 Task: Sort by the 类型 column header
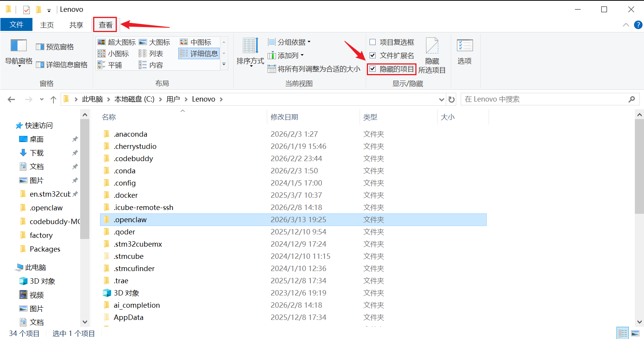click(370, 117)
